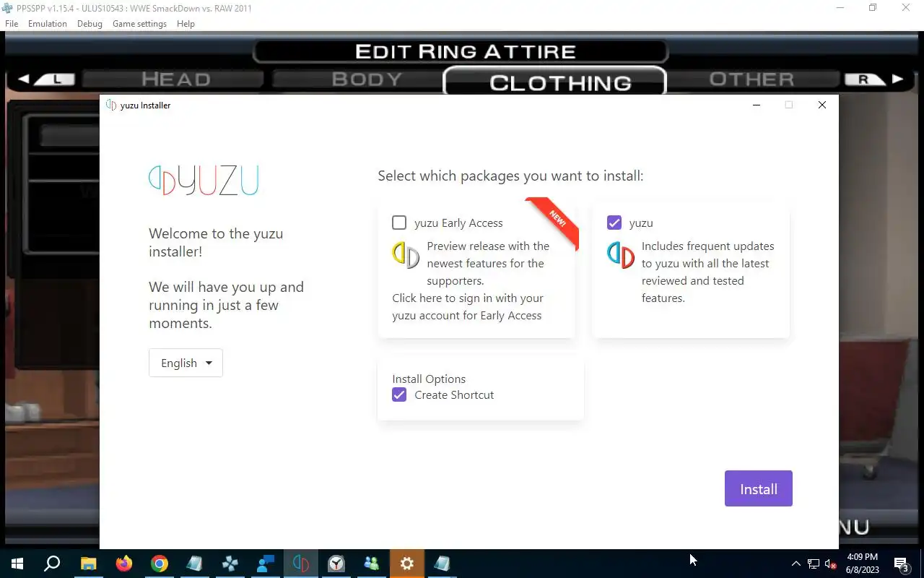Screen dimensions: 924x578
Task: Open PPSSPP Game settings menu
Action: coord(139,24)
